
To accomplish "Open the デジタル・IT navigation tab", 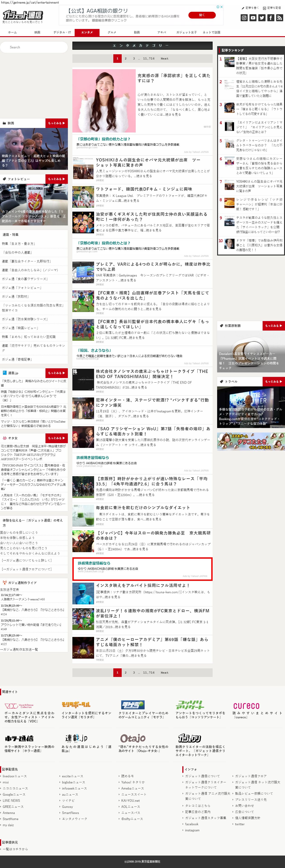I will click(62, 32).
